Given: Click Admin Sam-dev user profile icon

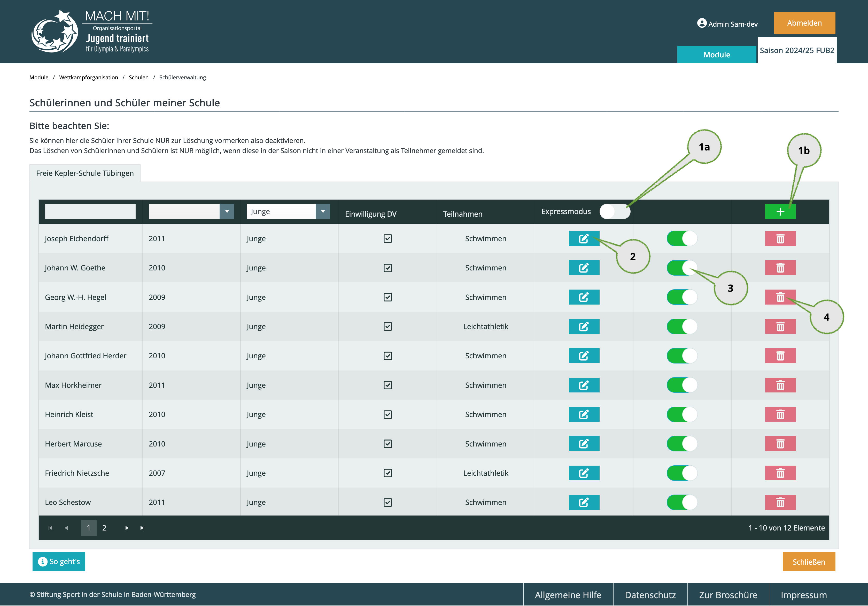Looking at the screenshot, I should point(702,23).
